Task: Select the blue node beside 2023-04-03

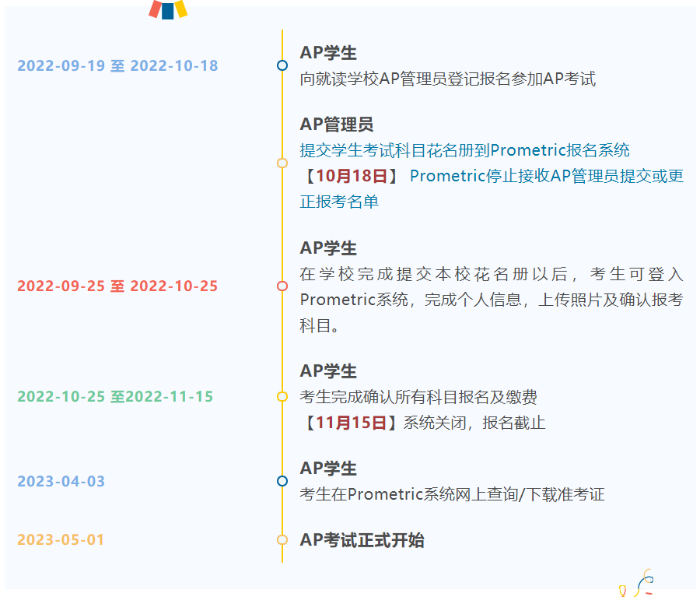Action: point(281,481)
